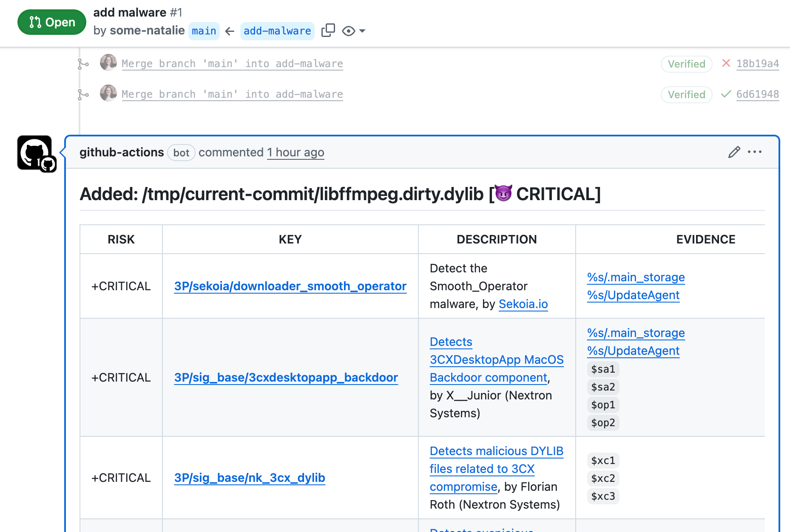
Task: Open 'Detects 3CXDesktopApp MacOS Backdoor component' link
Action: (497, 360)
